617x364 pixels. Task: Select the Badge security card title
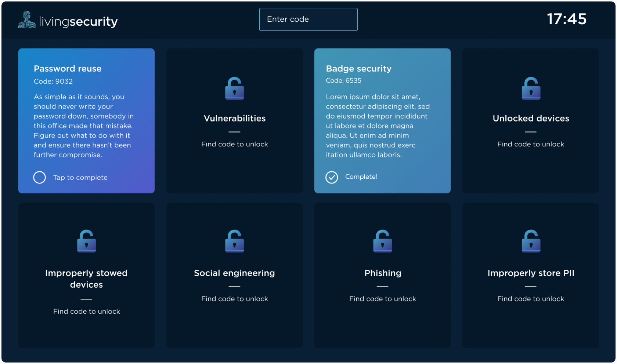coord(359,69)
